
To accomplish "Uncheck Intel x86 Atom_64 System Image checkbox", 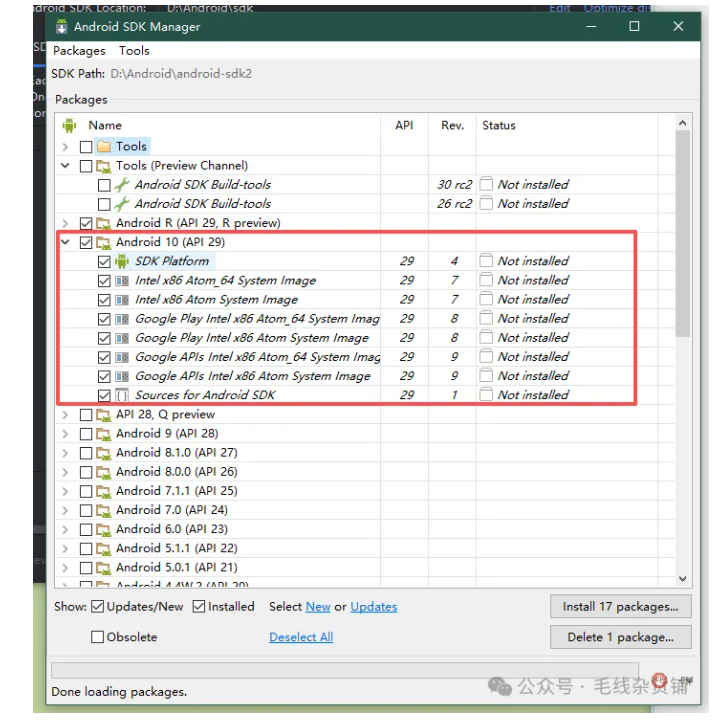I will (x=104, y=281).
